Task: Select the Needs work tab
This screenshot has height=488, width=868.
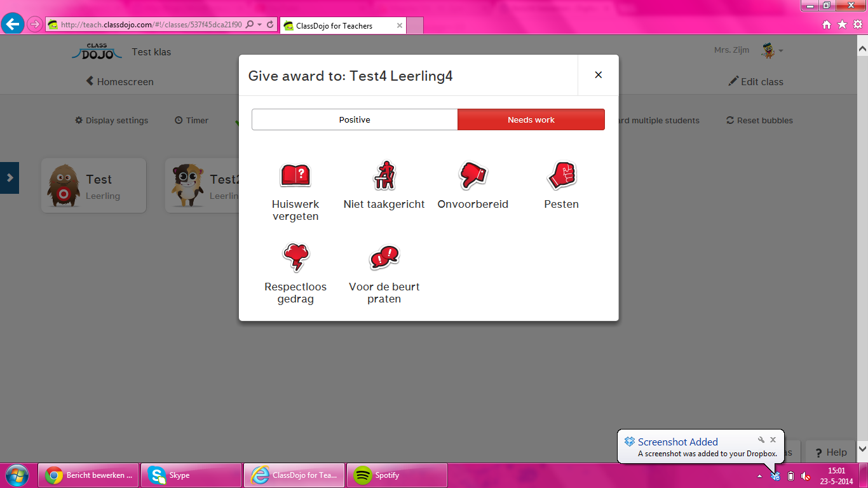Action: coord(531,119)
